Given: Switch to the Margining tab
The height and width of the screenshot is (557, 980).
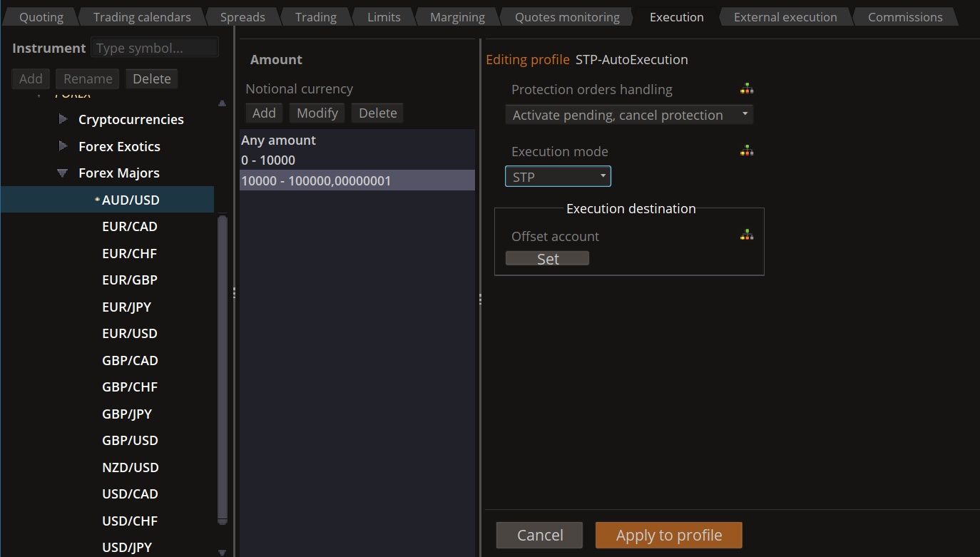Looking at the screenshot, I should point(457,17).
